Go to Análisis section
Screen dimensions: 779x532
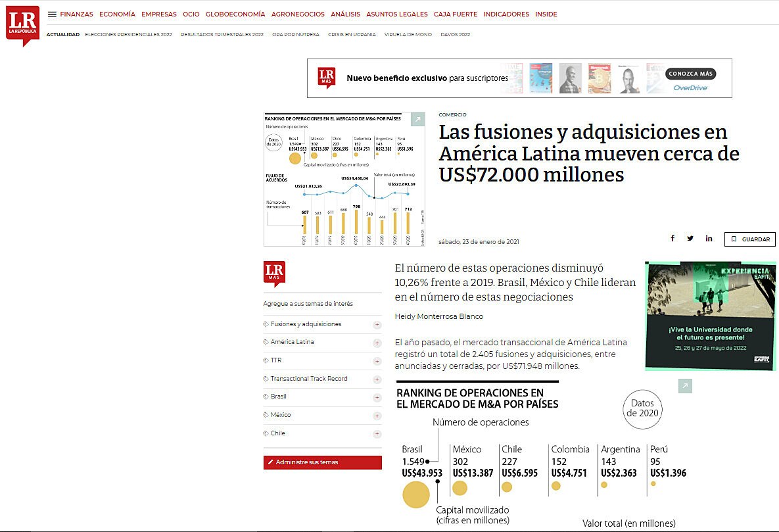(x=346, y=14)
